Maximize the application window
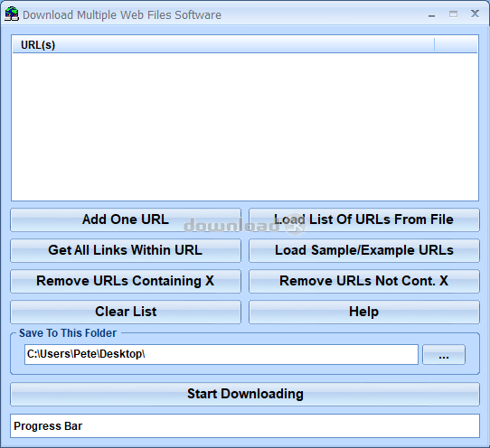Image resolution: width=490 pixels, height=448 pixels. (x=453, y=14)
